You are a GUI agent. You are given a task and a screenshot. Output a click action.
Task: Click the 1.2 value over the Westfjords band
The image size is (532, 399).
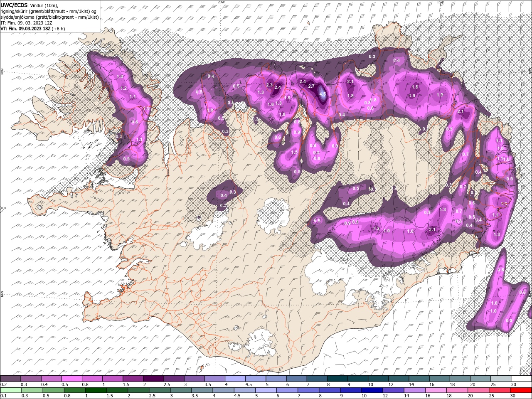point(123,89)
